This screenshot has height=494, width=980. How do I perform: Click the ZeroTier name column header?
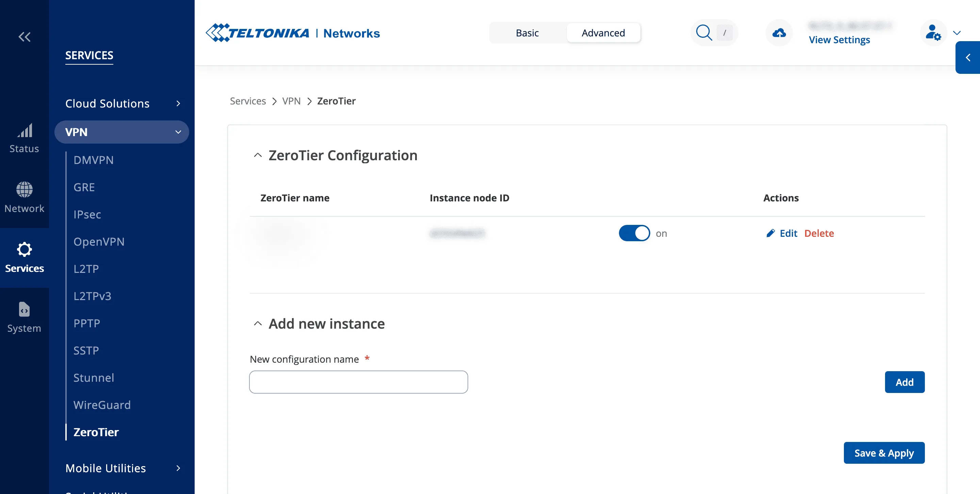tap(295, 198)
